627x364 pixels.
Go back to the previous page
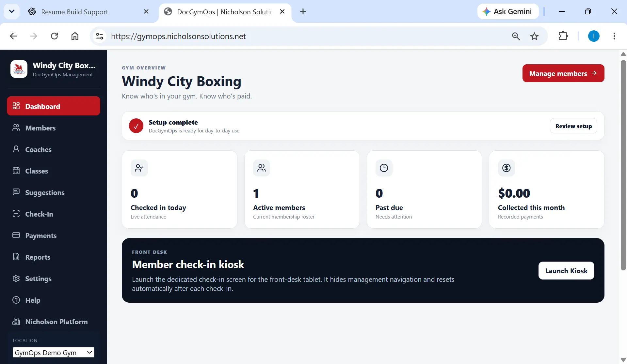click(x=13, y=36)
